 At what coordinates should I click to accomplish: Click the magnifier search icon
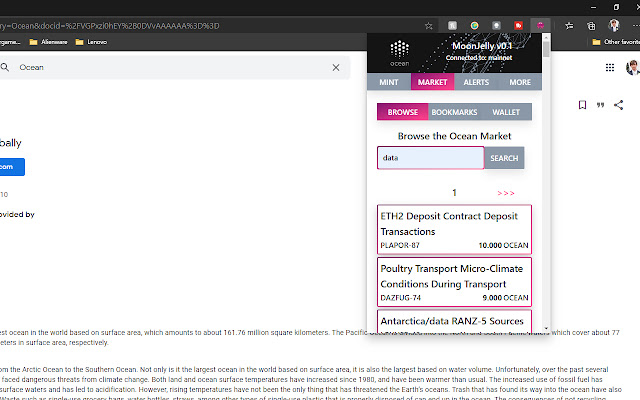(5, 67)
